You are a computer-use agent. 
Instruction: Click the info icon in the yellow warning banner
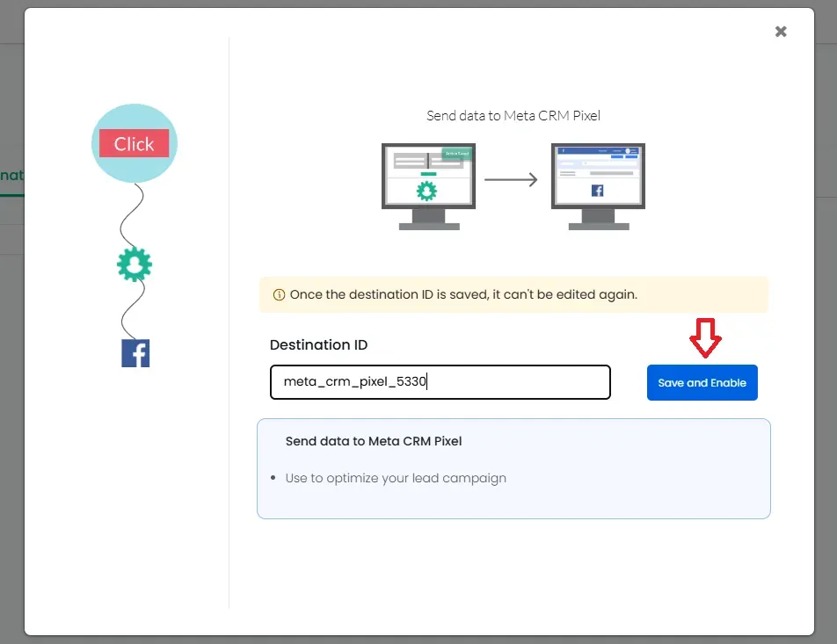pyautogui.click(x=279, y=294)
